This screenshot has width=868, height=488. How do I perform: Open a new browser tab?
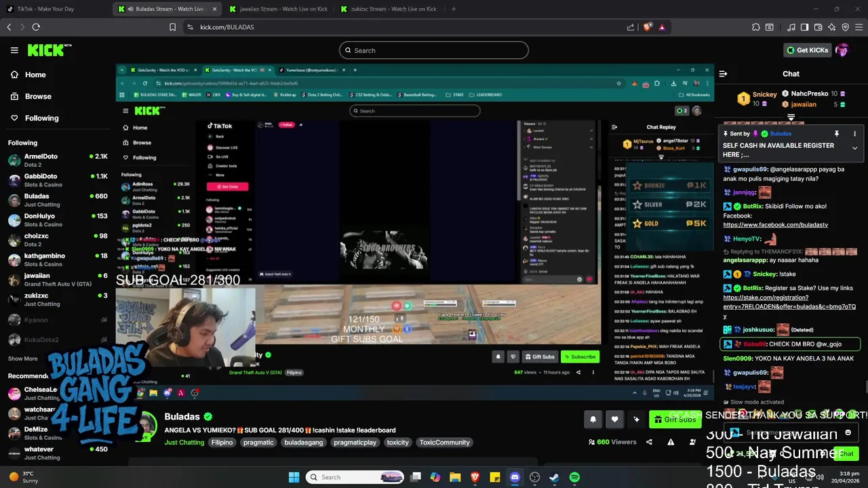coord(454,9)
